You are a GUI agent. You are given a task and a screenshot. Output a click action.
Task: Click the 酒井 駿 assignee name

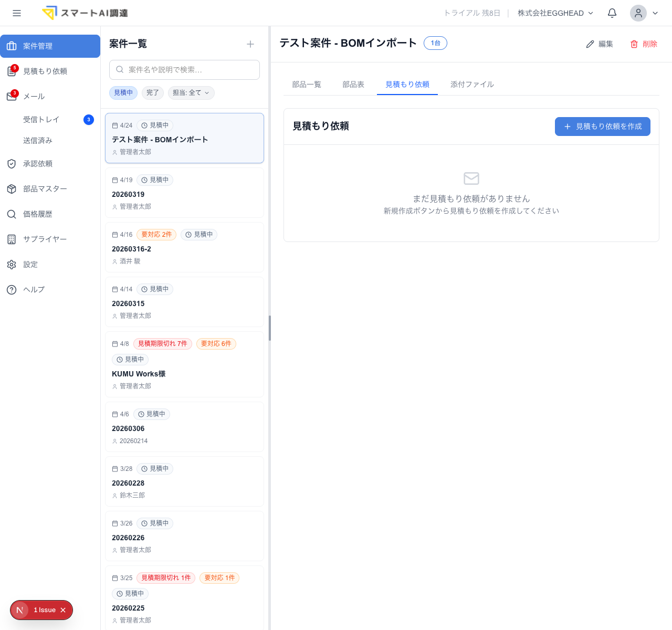130,261
